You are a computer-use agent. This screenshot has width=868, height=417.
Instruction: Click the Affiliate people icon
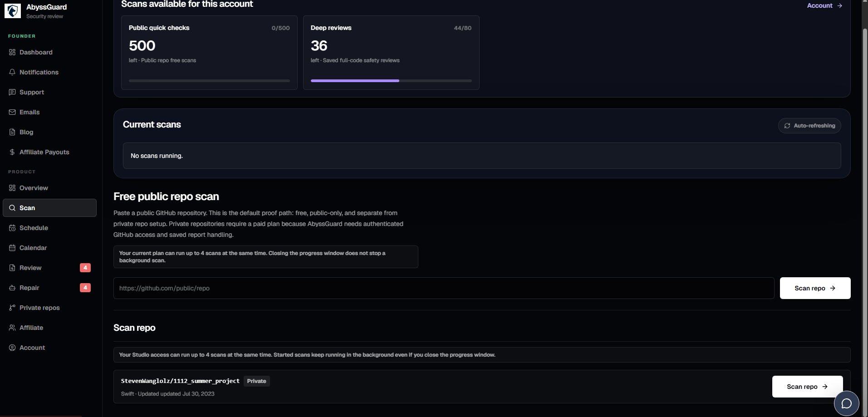coord(12,328)
